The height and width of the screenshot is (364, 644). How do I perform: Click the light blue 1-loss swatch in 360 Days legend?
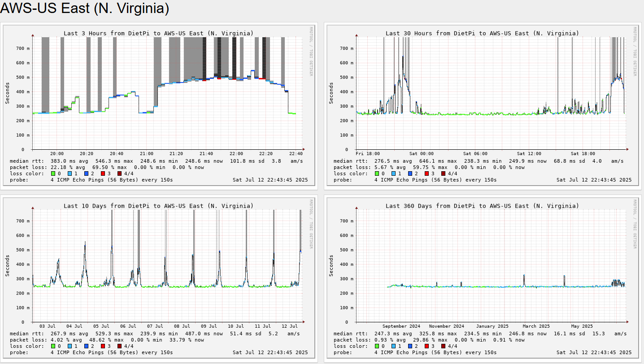tap(394, 346)
